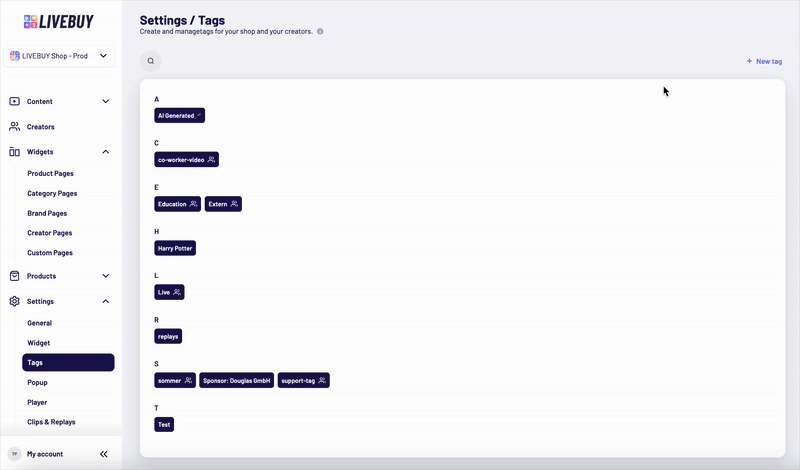Click the Content video icon

[x=14, y=102]
